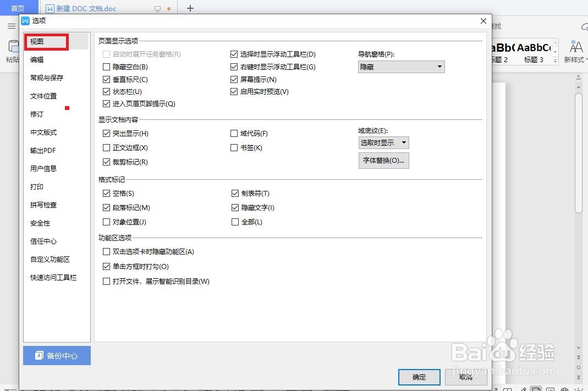Open Print (打印) settings
The width and height of the screenshot is (588, 391).
click(37, 186)
